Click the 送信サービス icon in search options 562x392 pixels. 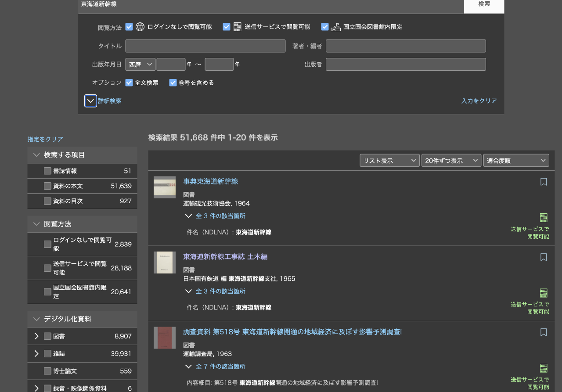coord(238,27)
